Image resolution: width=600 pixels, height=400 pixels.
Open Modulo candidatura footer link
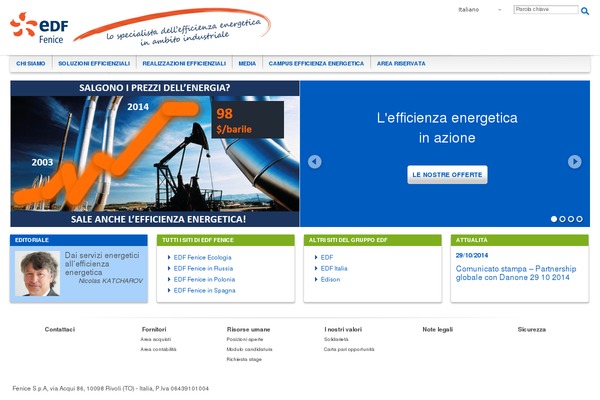click(x=249, y=349)
